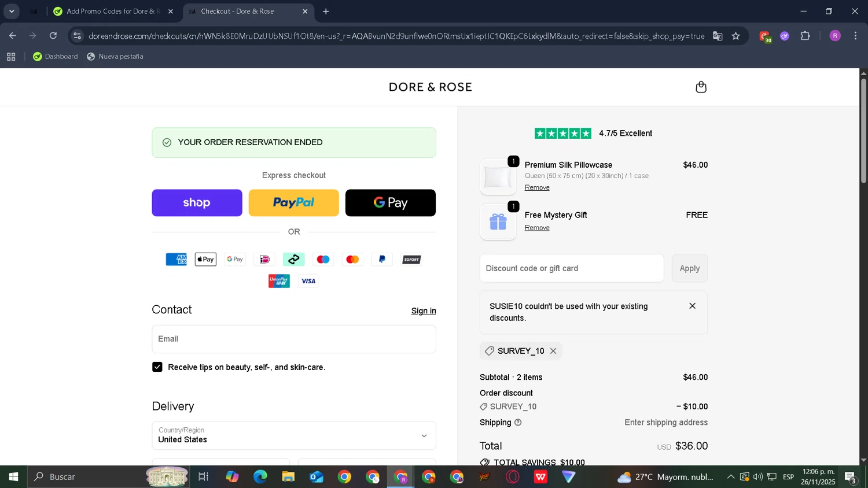Click the Visa payment icon
Viewport: 868px width, 488px height.
(308, 281)
